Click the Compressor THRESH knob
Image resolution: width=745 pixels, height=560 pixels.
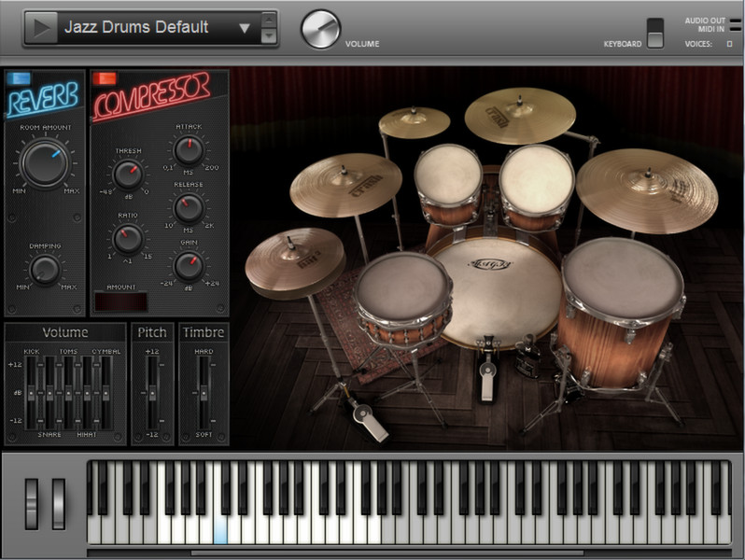tap(128, 175)
